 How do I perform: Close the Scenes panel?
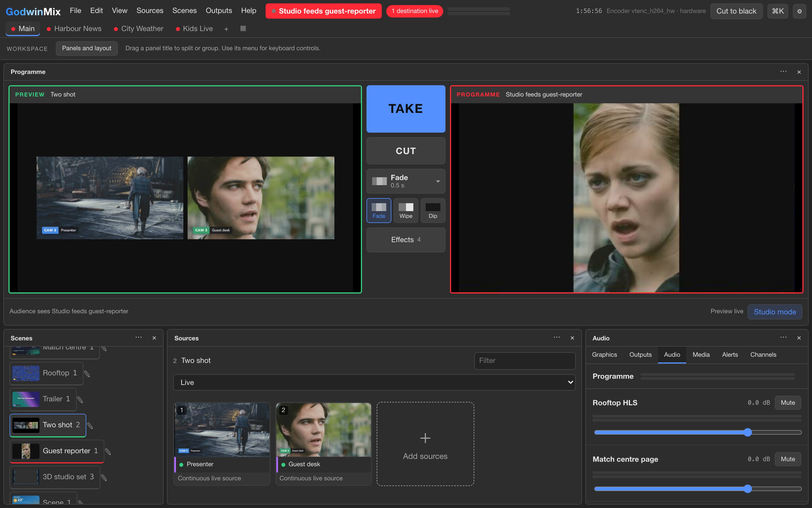(x=154, y=338)
